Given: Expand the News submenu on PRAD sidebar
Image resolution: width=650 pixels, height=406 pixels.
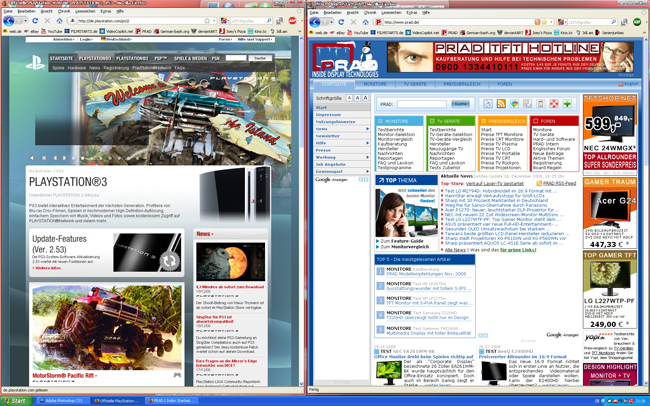Looking at the screenshot, I should click(367, 129).
